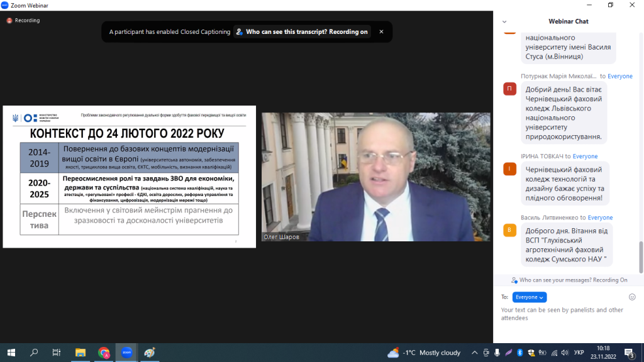Click the Recording indicator
Screen dimensions: 644x362
23,20
